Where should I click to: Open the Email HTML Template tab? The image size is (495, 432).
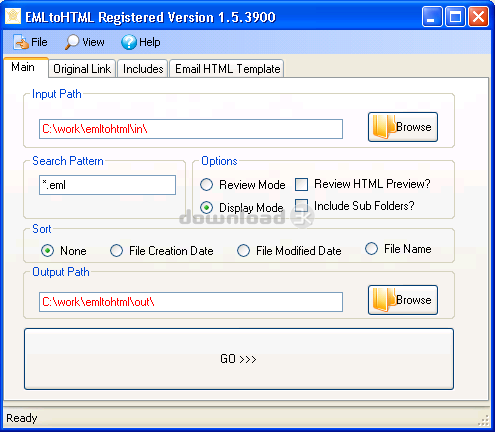click(227, 69)
